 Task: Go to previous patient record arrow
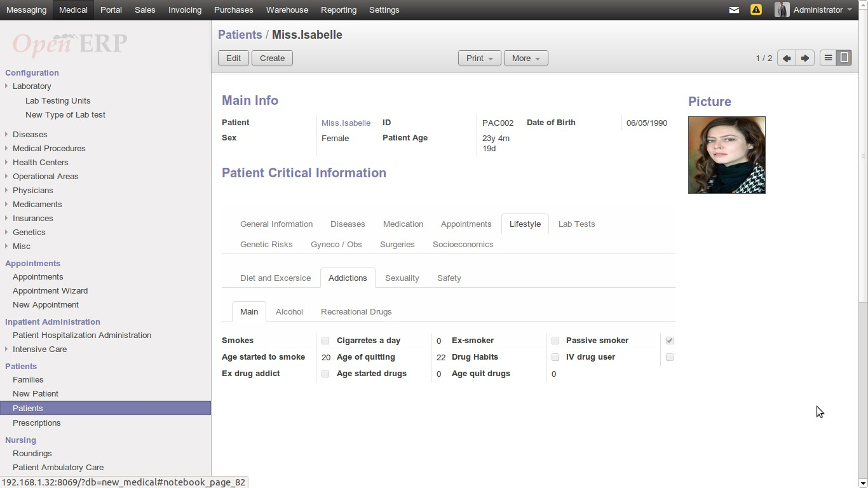787,58
